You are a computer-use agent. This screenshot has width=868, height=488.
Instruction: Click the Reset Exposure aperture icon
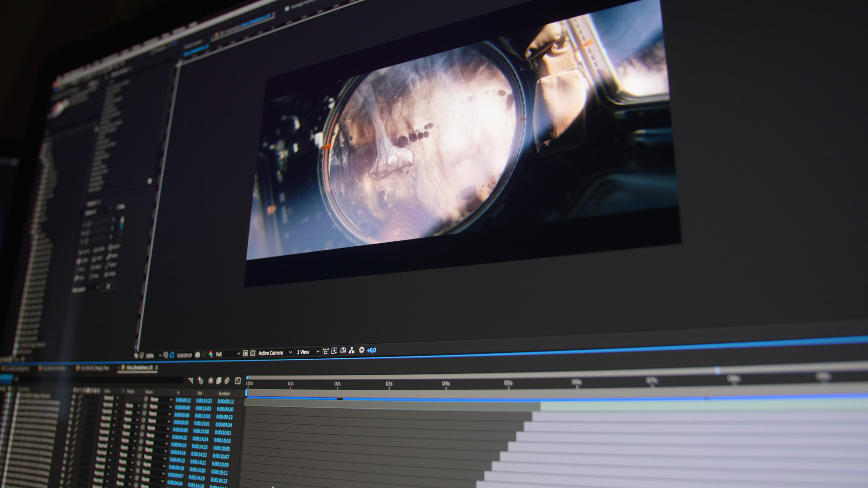click(362, 350)
